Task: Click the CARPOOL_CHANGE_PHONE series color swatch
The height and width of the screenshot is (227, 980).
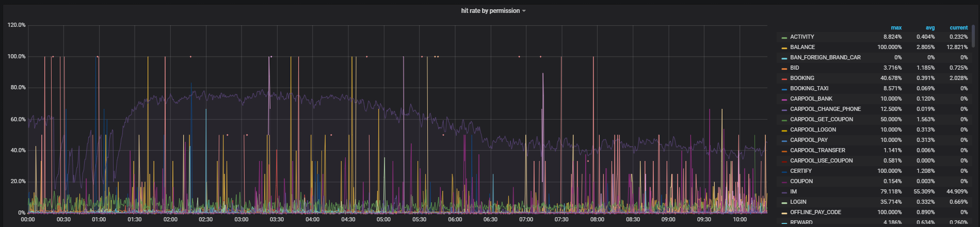Action: [x=784, y=109]
